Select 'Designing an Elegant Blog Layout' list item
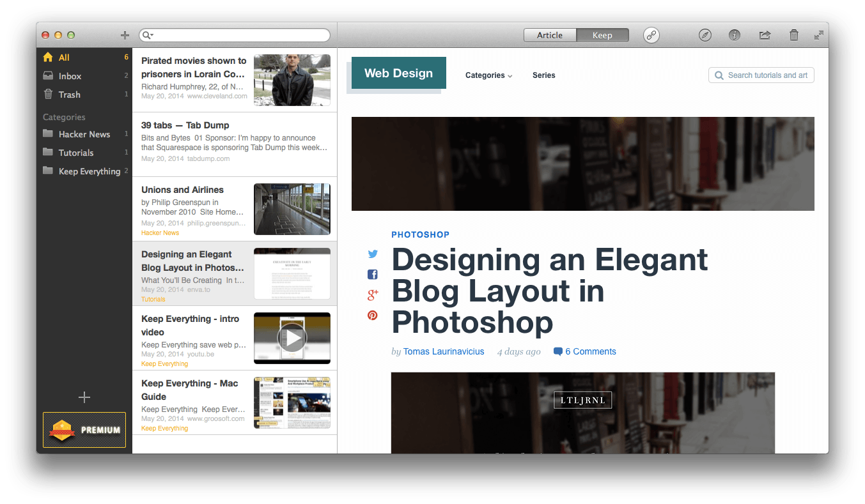865x504 pixels. coord(235,274)
